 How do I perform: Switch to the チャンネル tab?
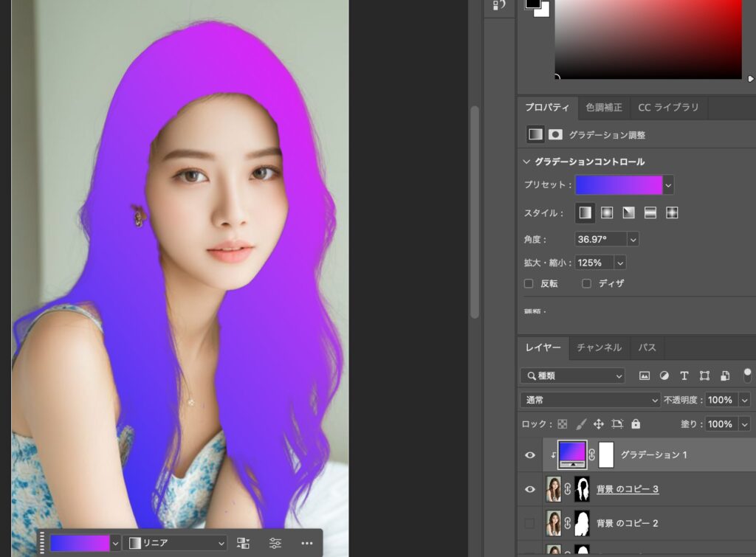[599, 347]
